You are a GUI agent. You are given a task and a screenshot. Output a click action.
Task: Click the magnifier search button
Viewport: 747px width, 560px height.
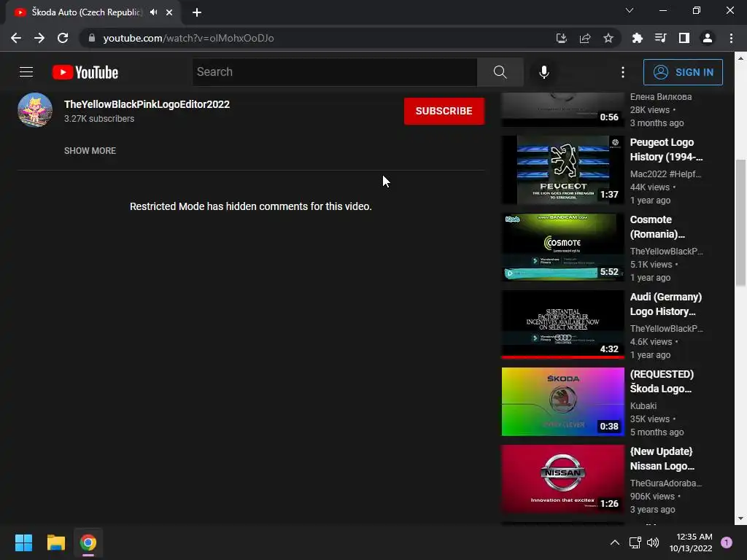[x=500, y=72]
